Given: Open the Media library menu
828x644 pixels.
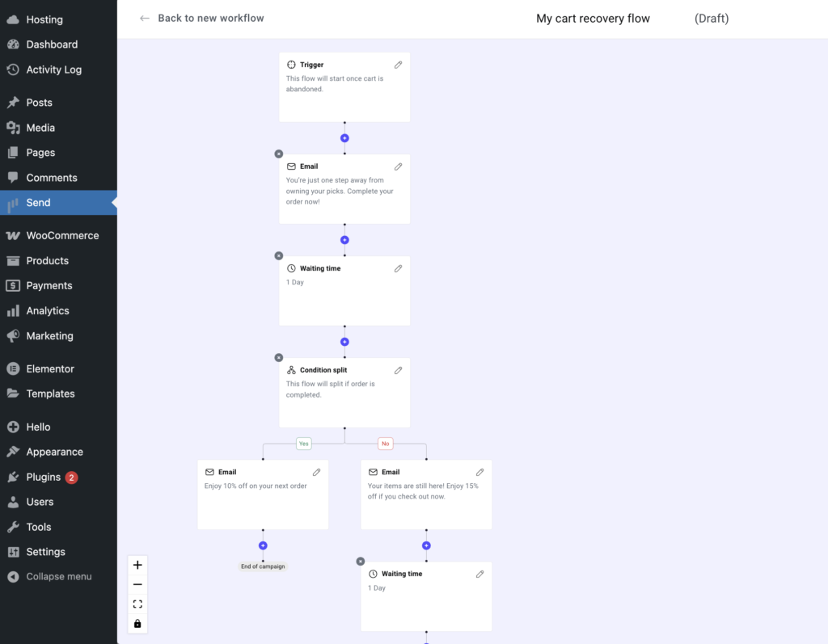Looking at the screenshot, I should pyautogui.click(x=58, y=128).
